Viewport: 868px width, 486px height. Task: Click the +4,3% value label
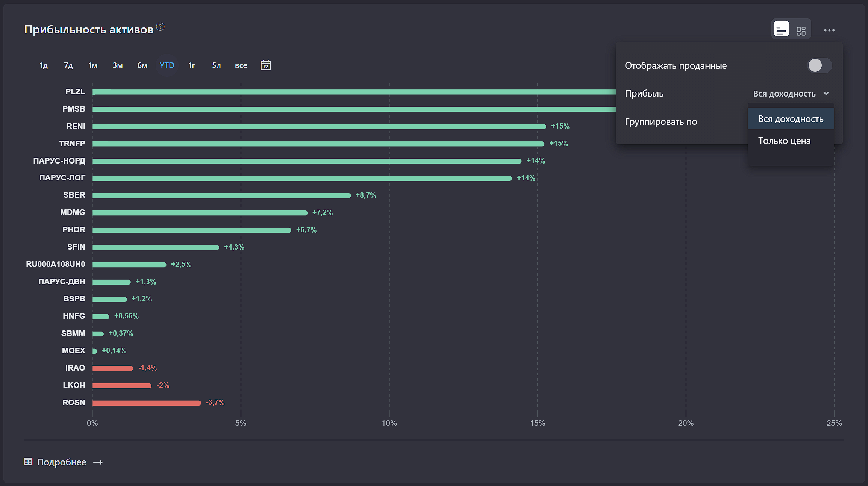click(234, 247)
